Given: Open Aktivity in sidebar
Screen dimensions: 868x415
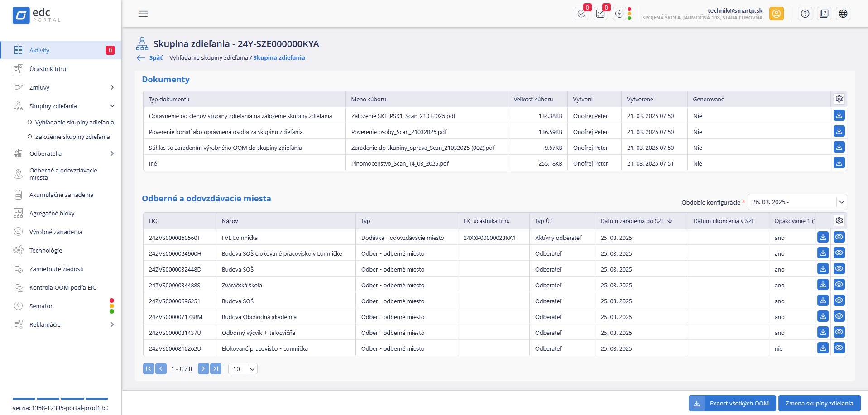Looking at the screenshot, I should [61, 50].
